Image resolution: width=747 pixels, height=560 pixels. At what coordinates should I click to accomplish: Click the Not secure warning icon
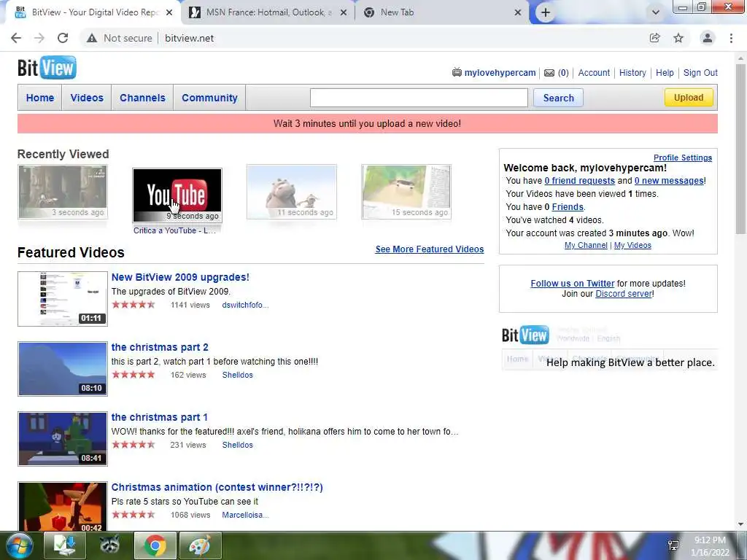click(92, 38)
